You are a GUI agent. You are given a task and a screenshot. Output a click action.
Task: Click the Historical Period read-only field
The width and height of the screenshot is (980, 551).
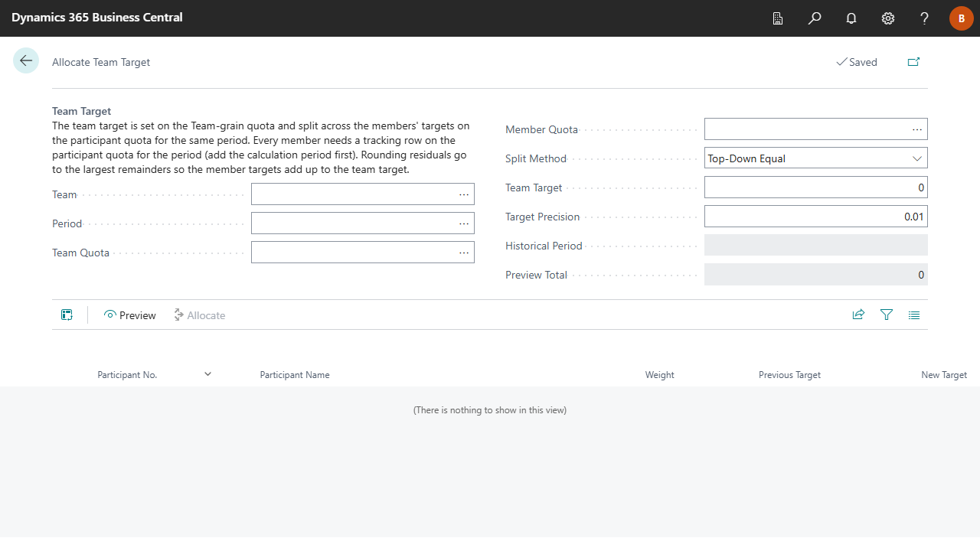pos(816,245)
